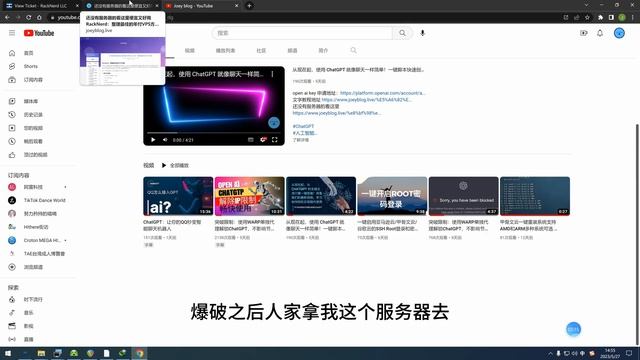The image size is (640, 360).
Task: Open the YouTube hamburger guide menu
Action: click(x=12, y=33)
